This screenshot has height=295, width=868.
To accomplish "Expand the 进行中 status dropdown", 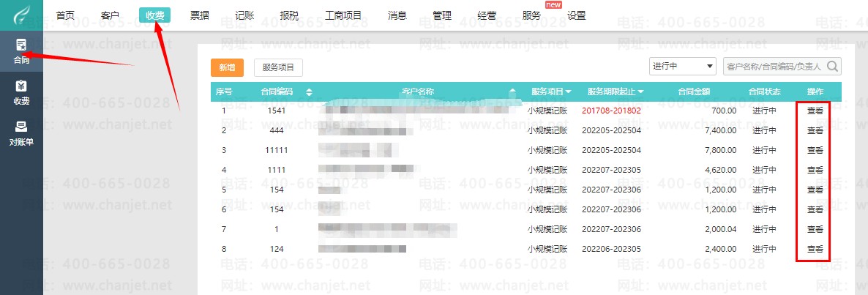I will [x=683, y=67].
